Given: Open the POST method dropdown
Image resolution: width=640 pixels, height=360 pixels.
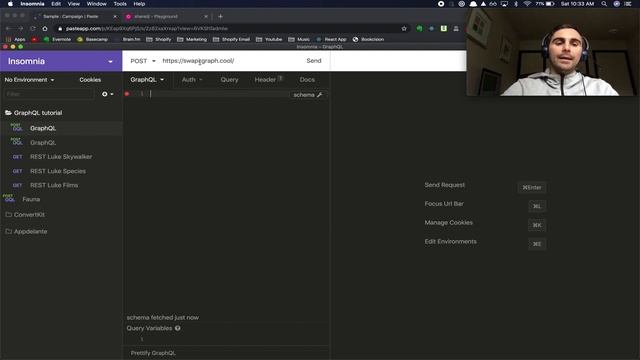Looking at the screenshot, I should click(143, 61).
